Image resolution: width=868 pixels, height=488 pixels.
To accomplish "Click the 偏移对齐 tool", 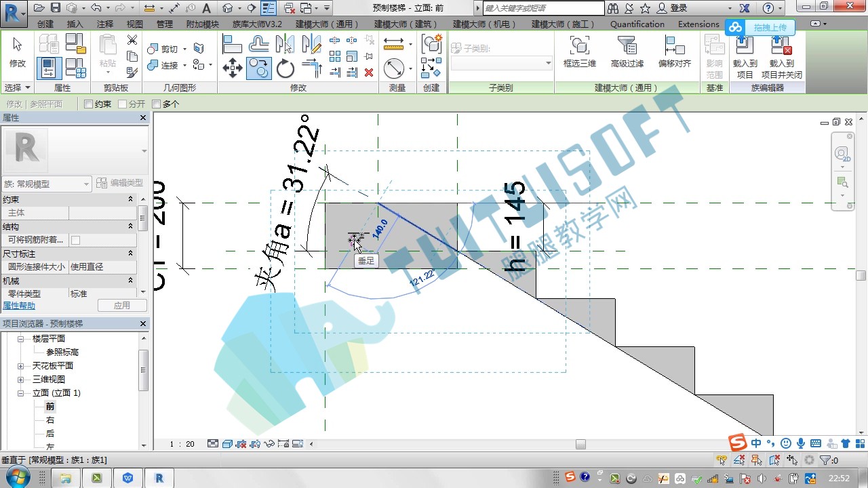I will click(674, 52).
